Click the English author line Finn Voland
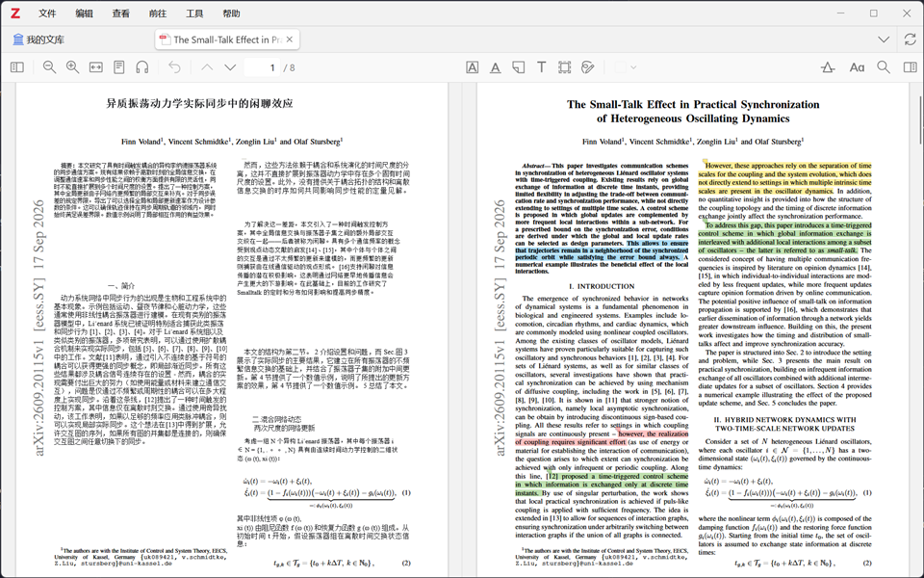This screenshot has height=578, width=924. tap(693, 142)
